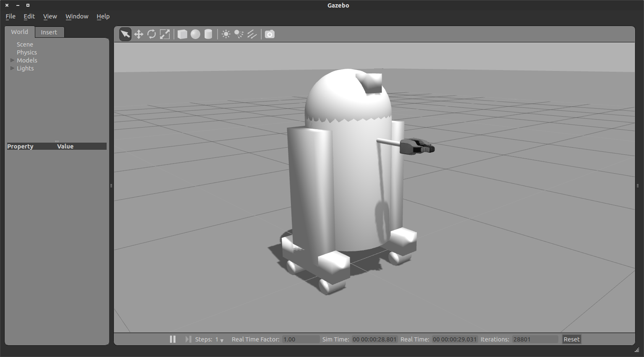Activate the scale mode tool

(x=165, y=34)
